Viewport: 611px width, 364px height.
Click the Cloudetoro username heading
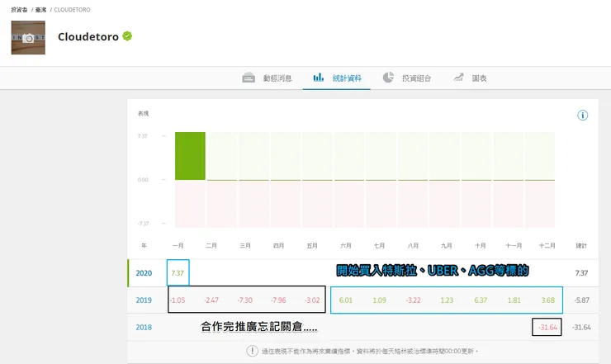[88, 36]
